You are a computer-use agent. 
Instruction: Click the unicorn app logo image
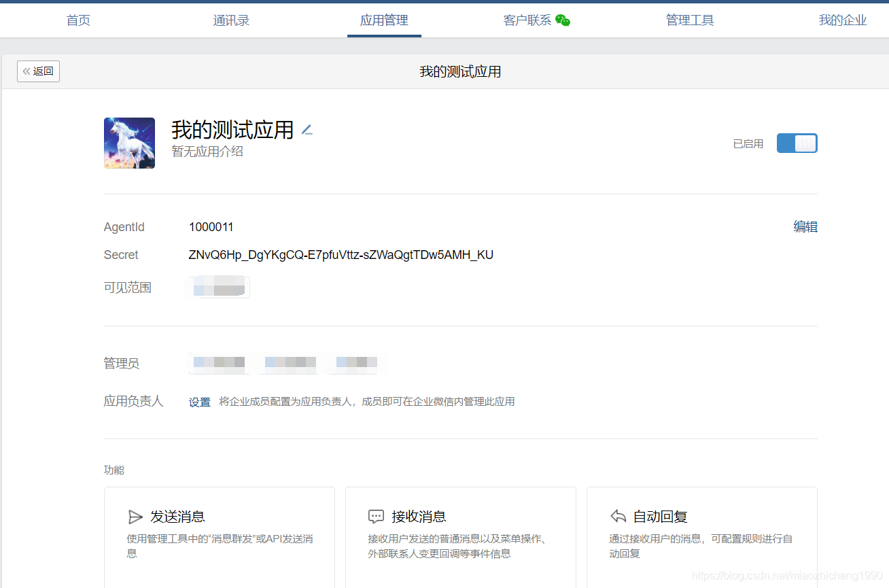coord(129,143)
